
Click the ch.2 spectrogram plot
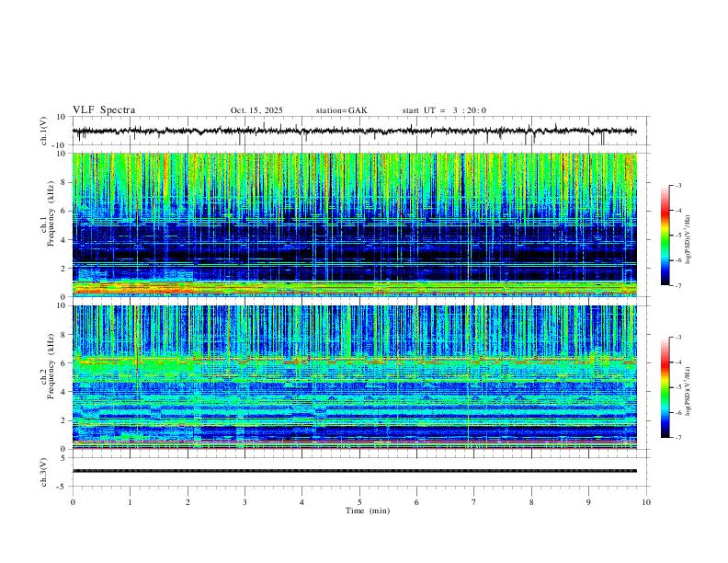point(354,377)
